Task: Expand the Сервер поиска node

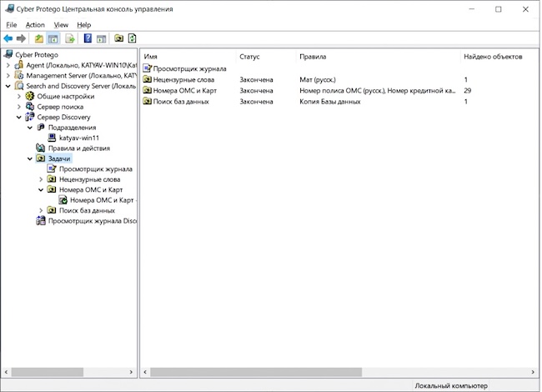Action: (19, 107)
